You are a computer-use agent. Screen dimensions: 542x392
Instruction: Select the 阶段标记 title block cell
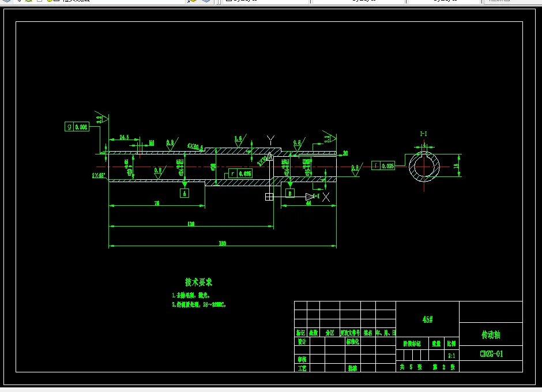(x=412, y=344)
